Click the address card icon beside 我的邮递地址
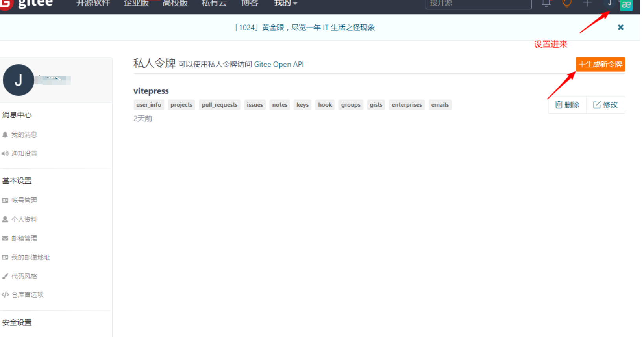 click(5, 257)
